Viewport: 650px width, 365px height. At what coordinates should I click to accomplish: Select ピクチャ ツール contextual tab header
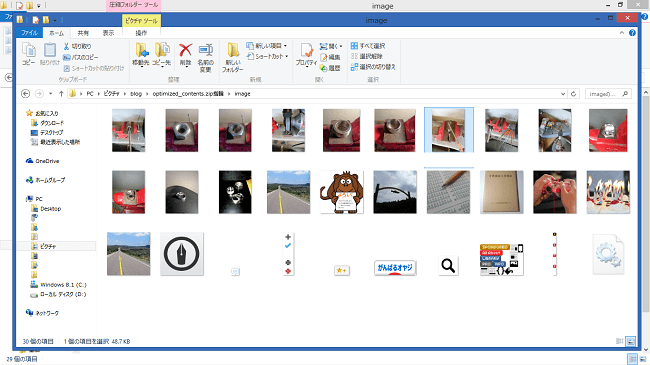(x=141, y=20)
